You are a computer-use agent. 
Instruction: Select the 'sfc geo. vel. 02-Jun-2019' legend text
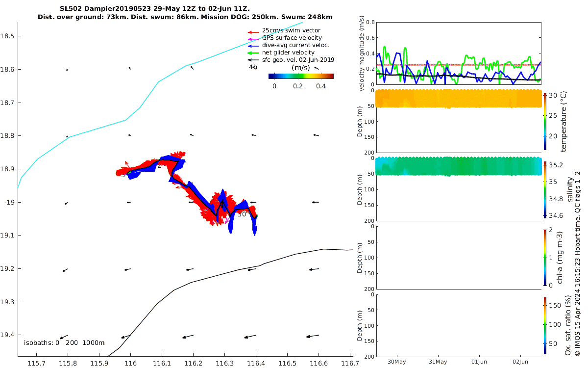point(298,60)
